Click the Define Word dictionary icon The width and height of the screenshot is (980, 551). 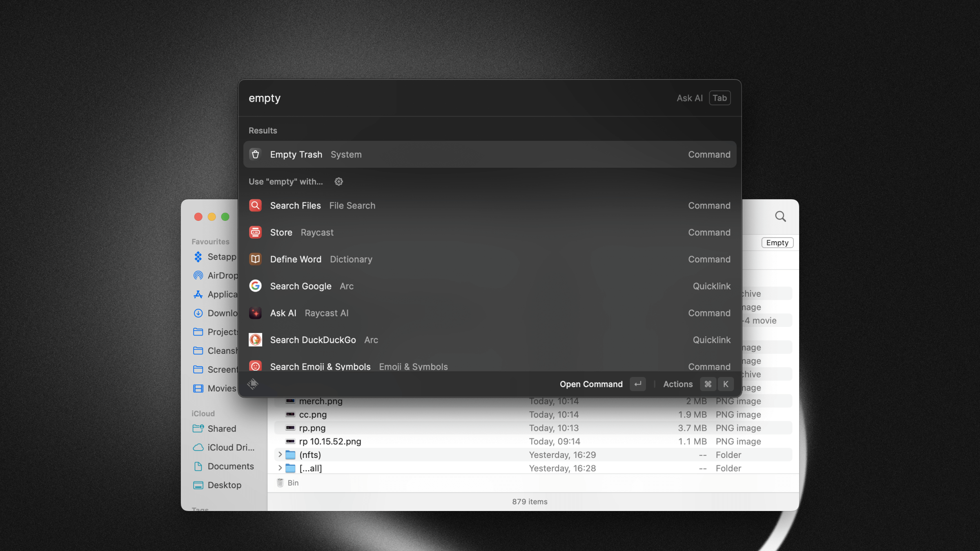click(255, 259)
